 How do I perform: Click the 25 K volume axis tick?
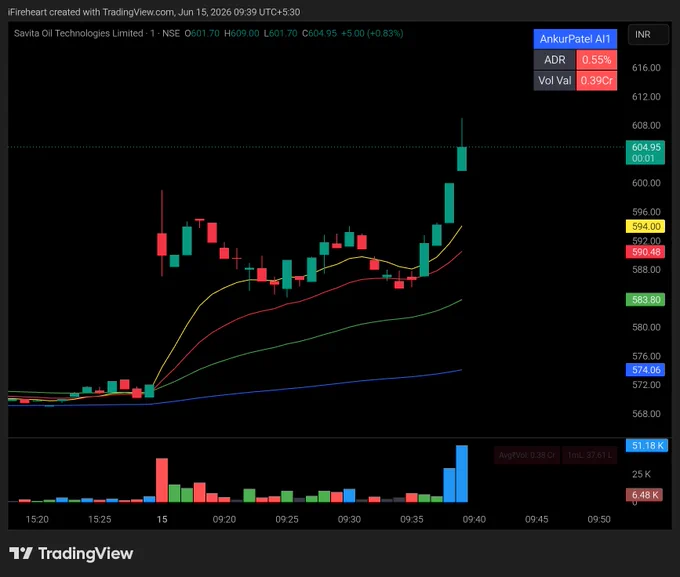coord(641,474)
